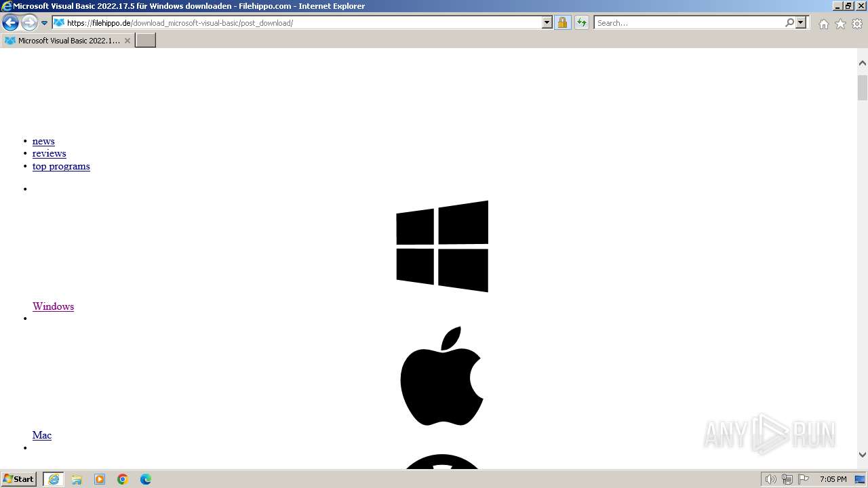
Task: Click the Show desktop tray icon
Action: [x=860, y=479]
